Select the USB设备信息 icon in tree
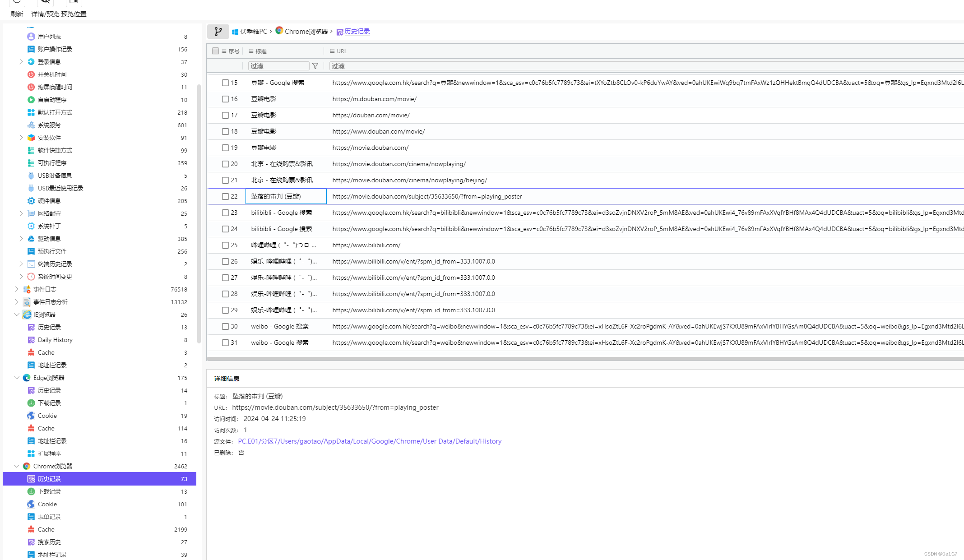 pyautogui.click(x=31, y=176)
